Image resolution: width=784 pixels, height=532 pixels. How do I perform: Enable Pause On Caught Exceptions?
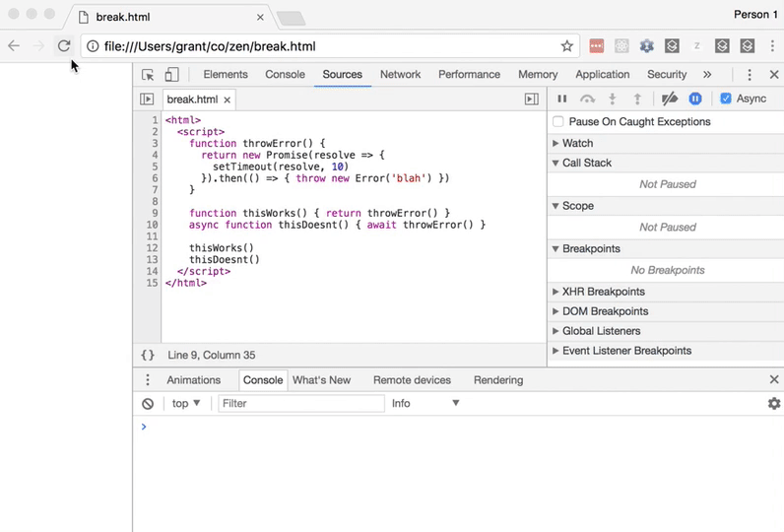[558, 121]
